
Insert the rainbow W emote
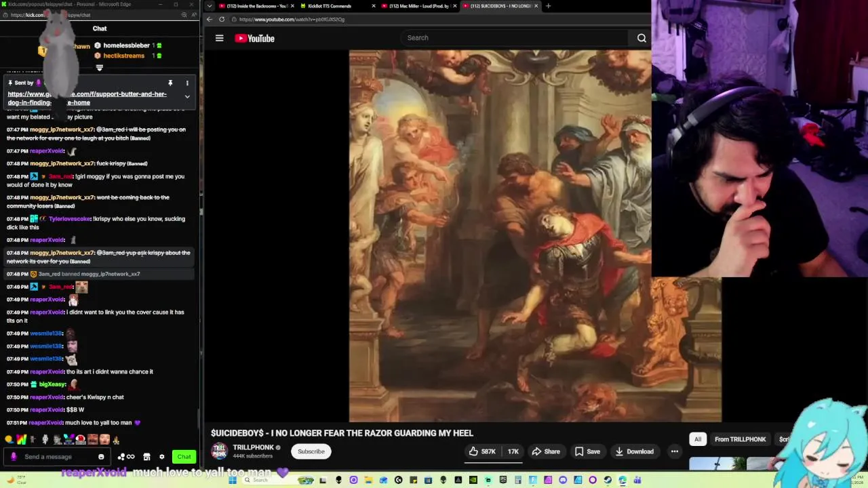point(21,440)
